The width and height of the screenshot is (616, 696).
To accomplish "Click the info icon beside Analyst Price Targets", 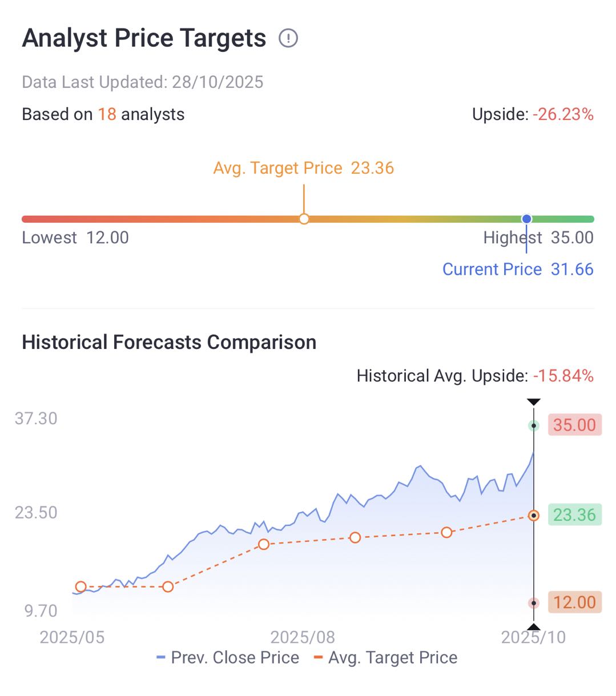I will click(x=288, y=38).
